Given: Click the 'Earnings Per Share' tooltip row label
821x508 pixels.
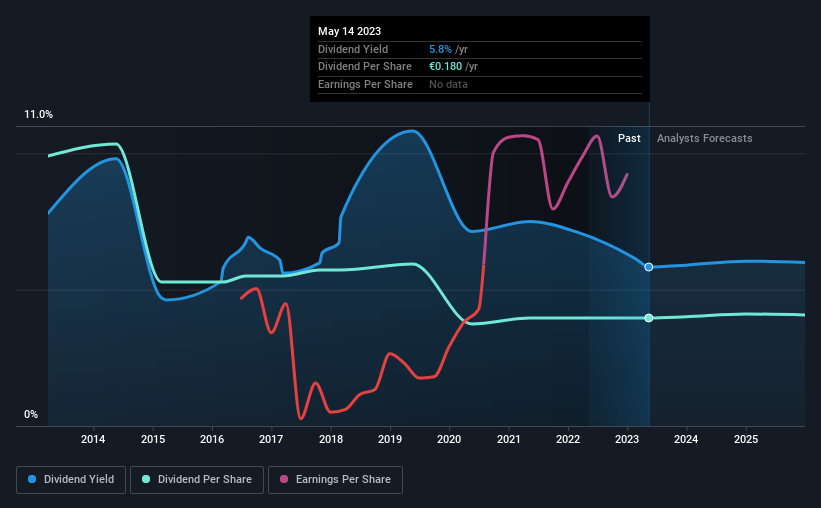Looking at the screenshot, I should tap(365, 84).
